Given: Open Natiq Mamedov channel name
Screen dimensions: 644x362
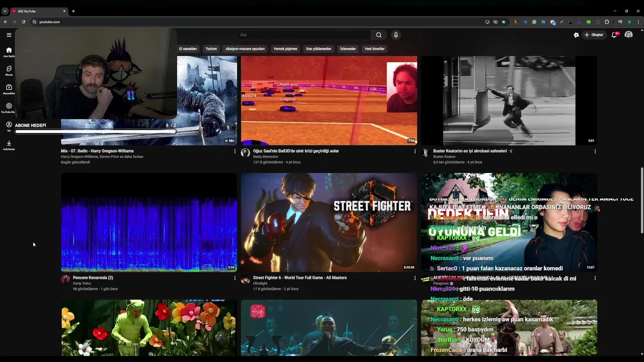Looking at the screenshot, I should coord(266,156).
